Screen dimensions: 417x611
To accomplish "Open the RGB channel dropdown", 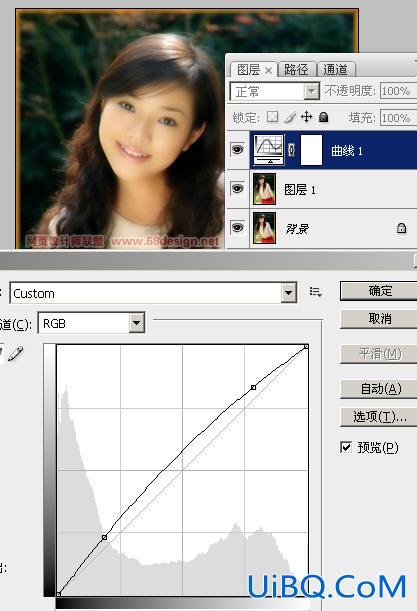I will click(x=136, y=323).
